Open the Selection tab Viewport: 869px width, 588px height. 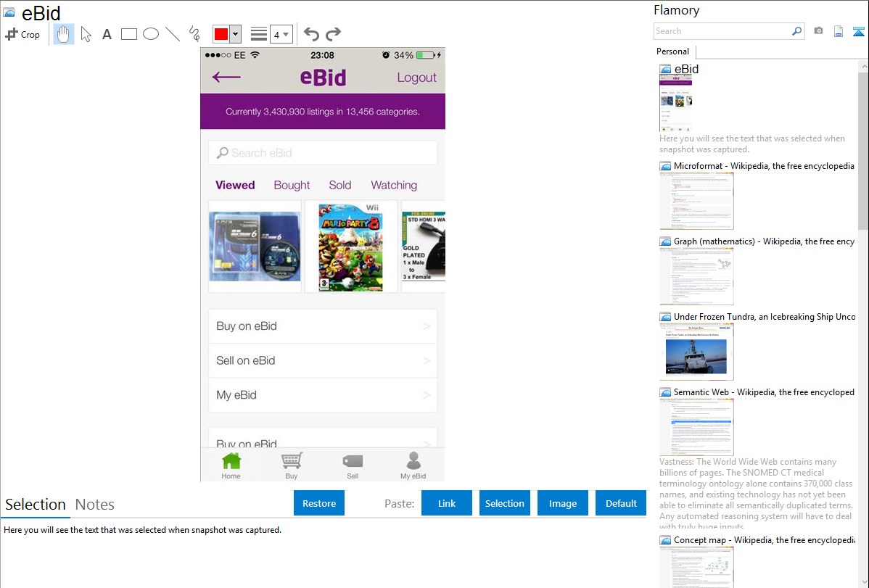coord(36,505)
